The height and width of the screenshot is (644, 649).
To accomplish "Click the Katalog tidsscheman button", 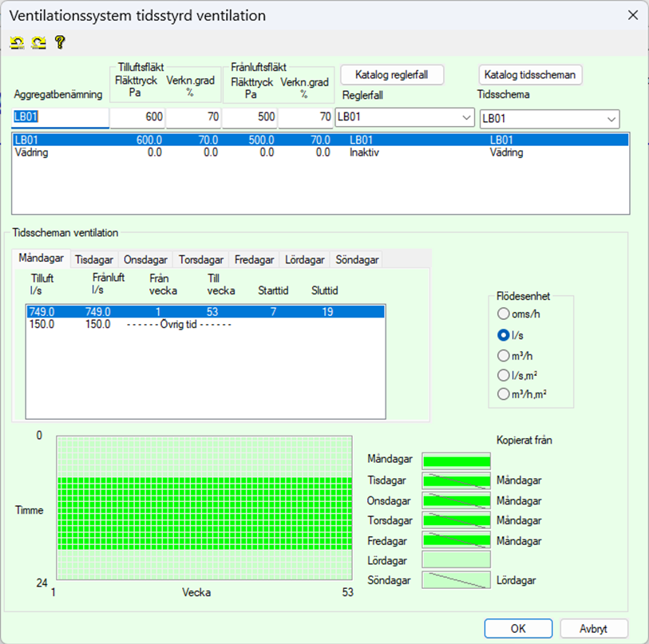I will coord(530,75).
